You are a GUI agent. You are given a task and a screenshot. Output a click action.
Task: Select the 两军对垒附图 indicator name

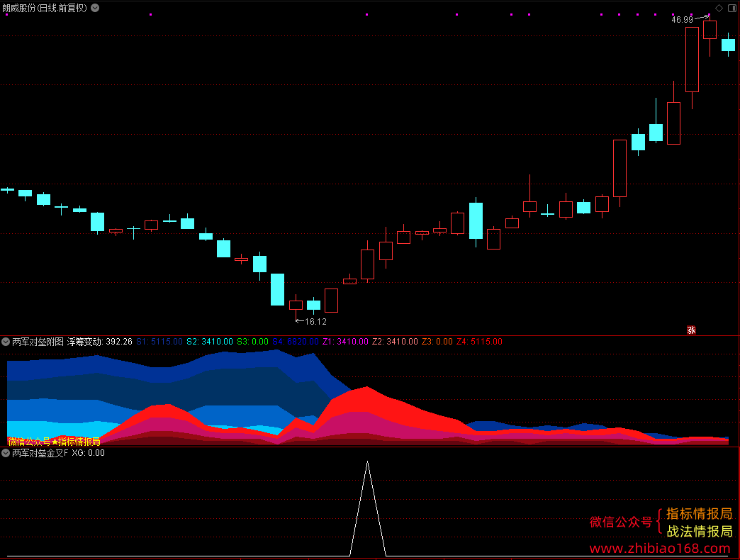[38, 342]
